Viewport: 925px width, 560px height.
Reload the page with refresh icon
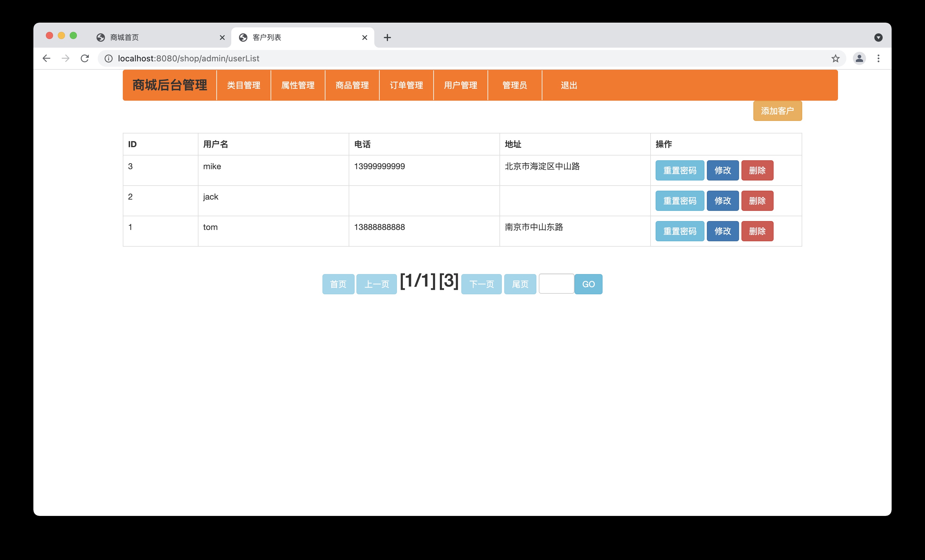(85, 58)
